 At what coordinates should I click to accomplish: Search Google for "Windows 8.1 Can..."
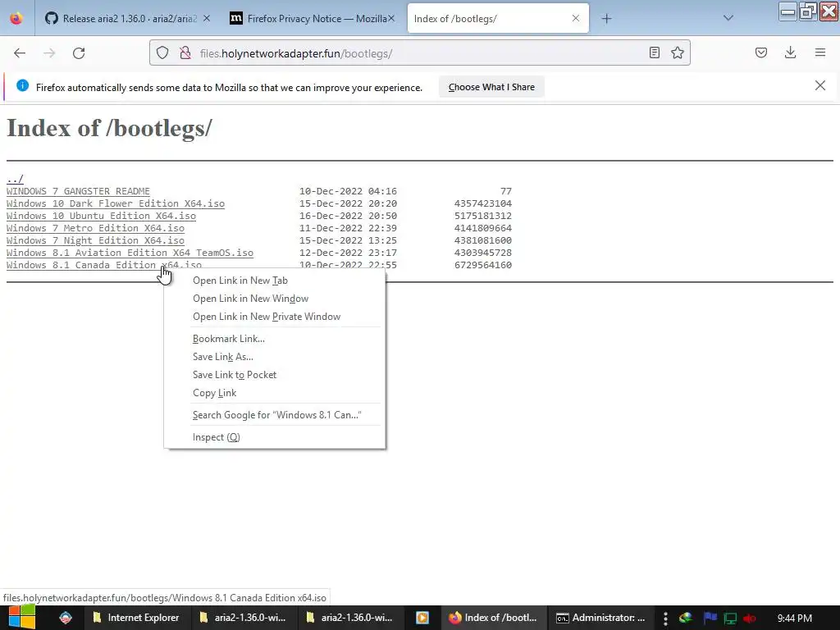tap(274, 415)
